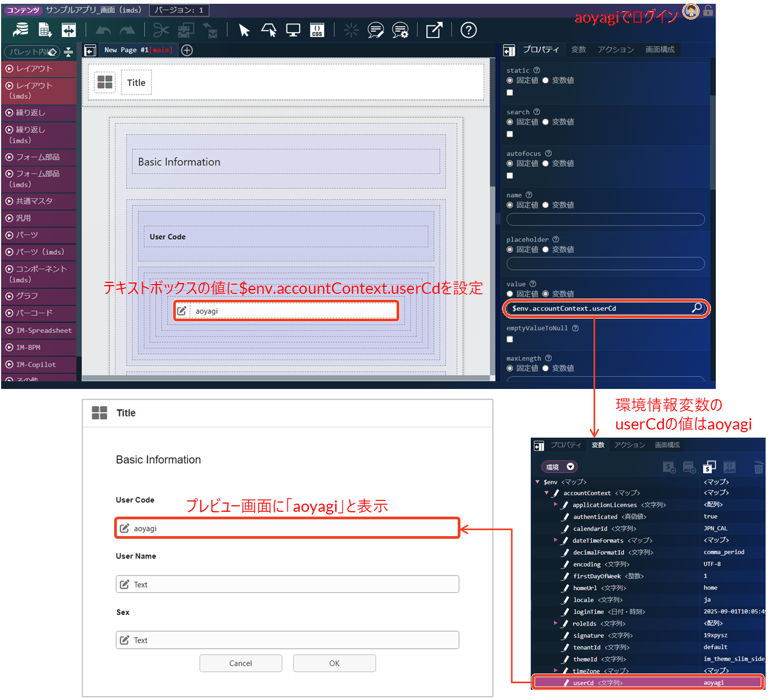Click the magnifier icon in value field

[697, 308]
